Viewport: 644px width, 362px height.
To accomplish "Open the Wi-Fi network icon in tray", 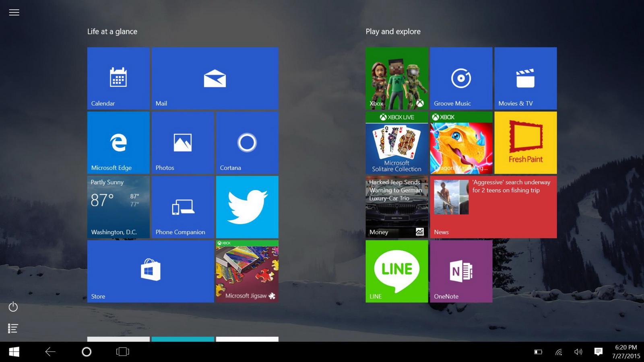I will pyautogui.click(x=559, y=352).
